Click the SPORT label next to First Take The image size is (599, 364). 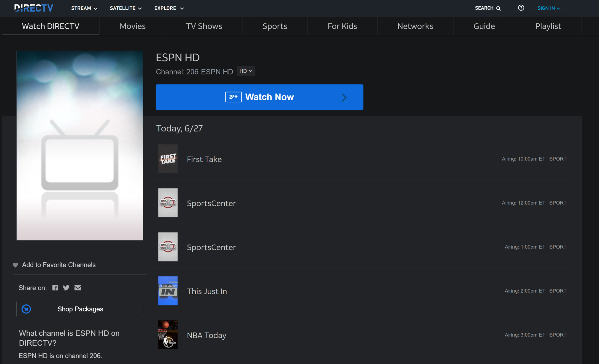coord(557,159)
